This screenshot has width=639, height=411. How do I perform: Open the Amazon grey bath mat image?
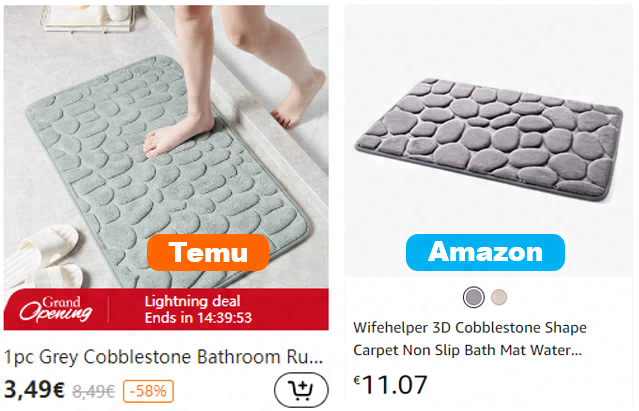489,139
